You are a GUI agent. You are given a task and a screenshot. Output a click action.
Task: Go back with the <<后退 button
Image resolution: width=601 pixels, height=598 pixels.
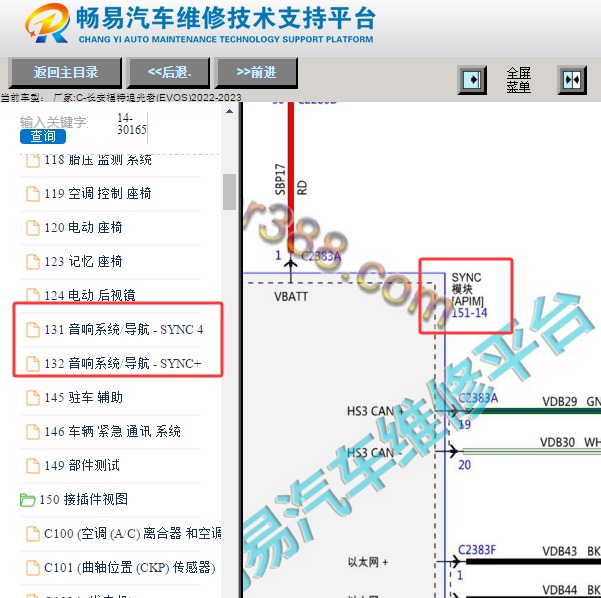tap(169, 73)
